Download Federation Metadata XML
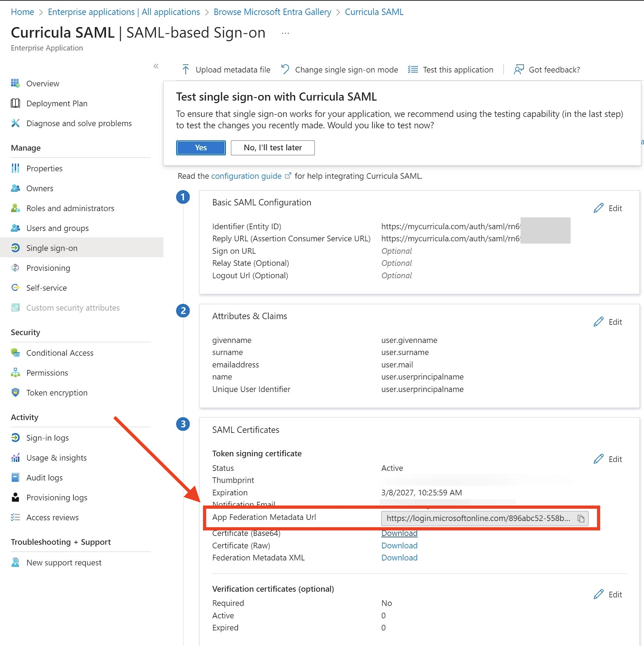The image size is (644, 646). [399, 558]
